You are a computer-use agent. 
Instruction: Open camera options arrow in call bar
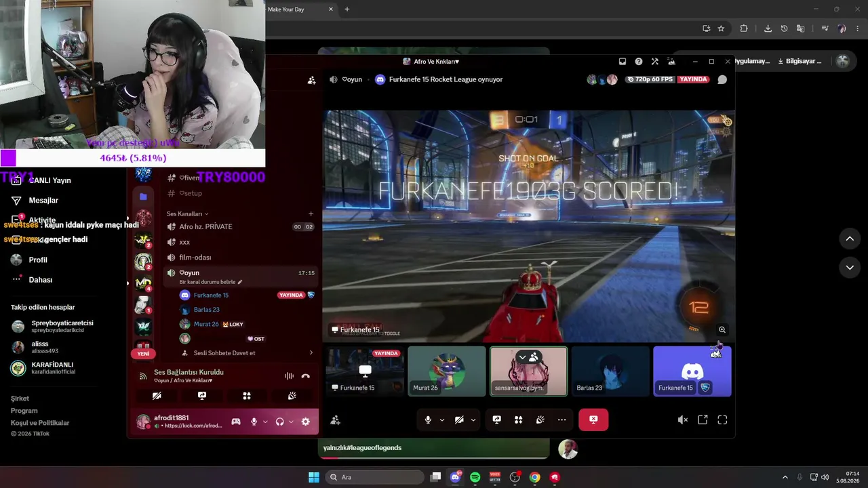473,420
